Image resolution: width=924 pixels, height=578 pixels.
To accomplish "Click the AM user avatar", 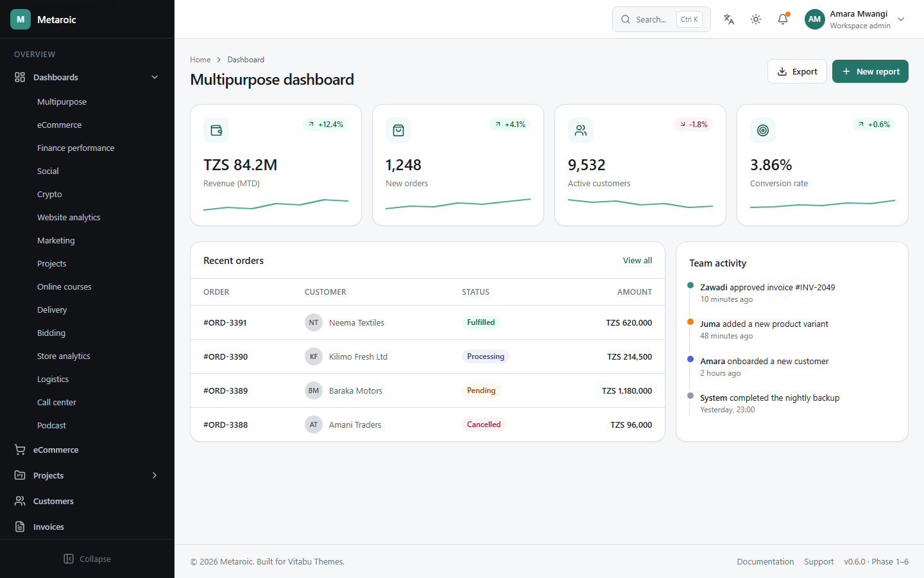I will pos(815,19).
